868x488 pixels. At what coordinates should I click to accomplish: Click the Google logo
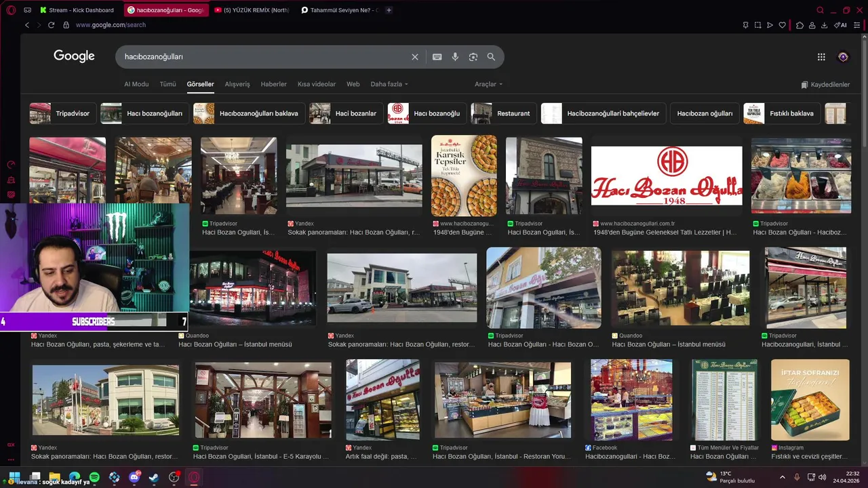pos(74,56)
